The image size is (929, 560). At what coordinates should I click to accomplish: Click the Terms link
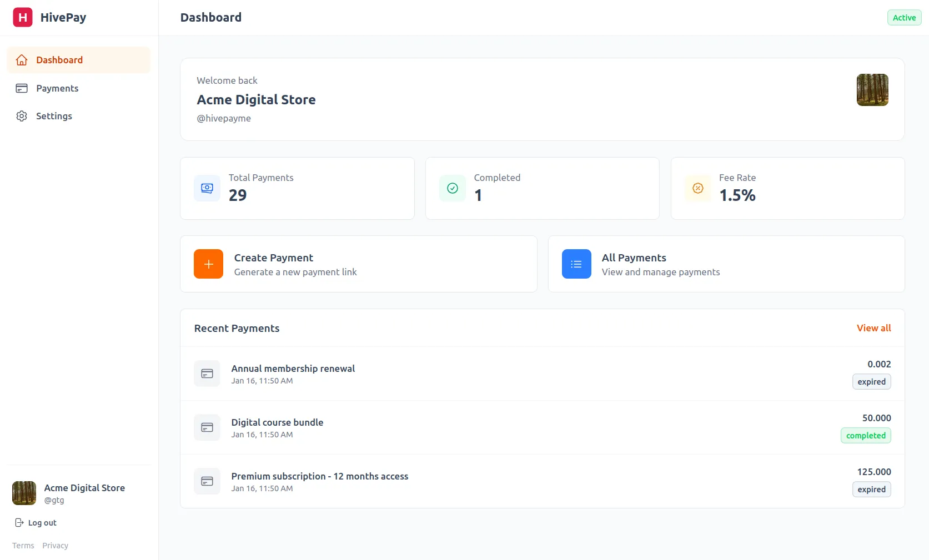(23, 545)
